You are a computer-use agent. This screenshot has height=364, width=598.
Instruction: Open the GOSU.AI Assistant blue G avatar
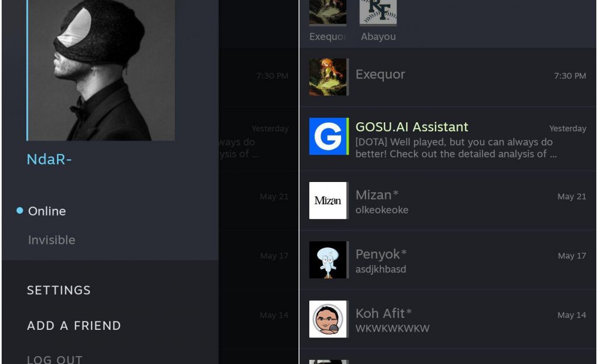click(x=327, y=136)
